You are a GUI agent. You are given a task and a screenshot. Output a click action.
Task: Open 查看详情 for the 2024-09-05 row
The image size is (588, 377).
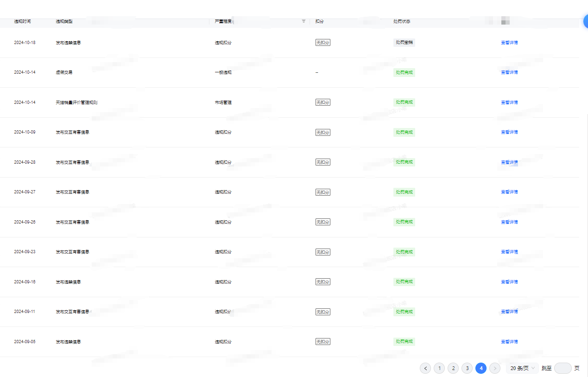coord(509,342)
